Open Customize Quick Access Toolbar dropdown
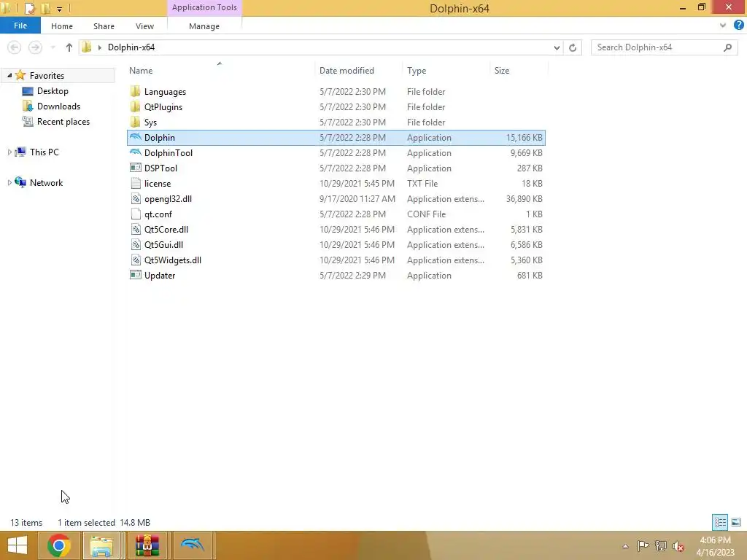This screenshot has height=560, width=747. 59,9
